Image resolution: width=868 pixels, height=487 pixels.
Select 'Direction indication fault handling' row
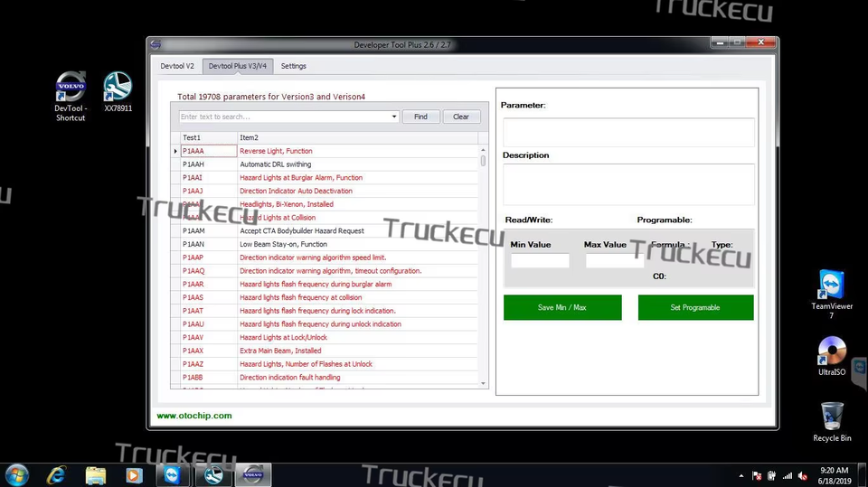tap(329, 377)
